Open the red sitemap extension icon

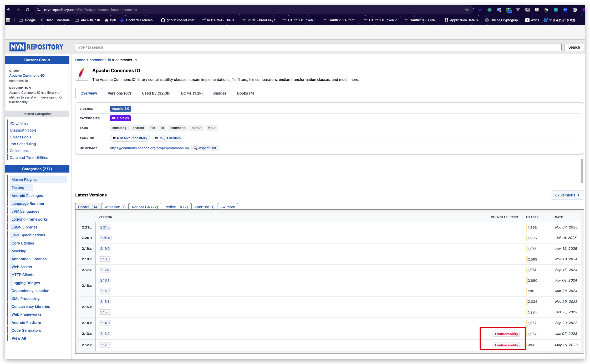tap(537, 10)
